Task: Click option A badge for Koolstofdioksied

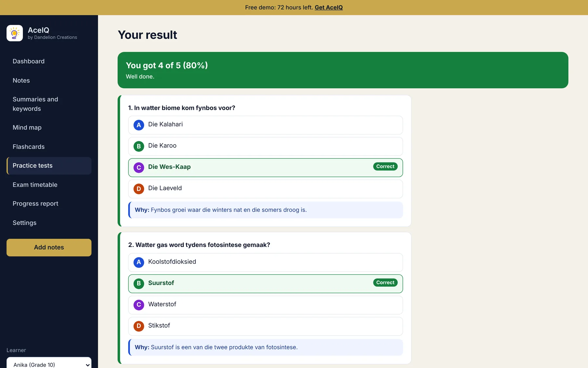Action: (x=139, y=262)
